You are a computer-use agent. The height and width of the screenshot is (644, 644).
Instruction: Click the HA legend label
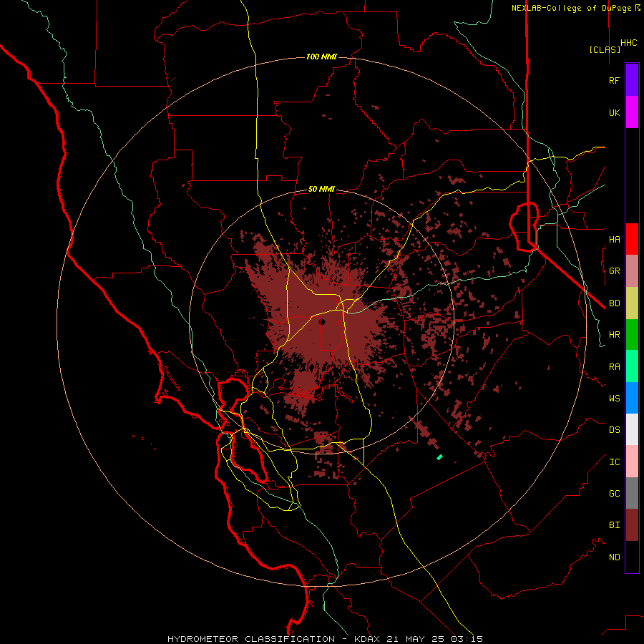point(614,240)
